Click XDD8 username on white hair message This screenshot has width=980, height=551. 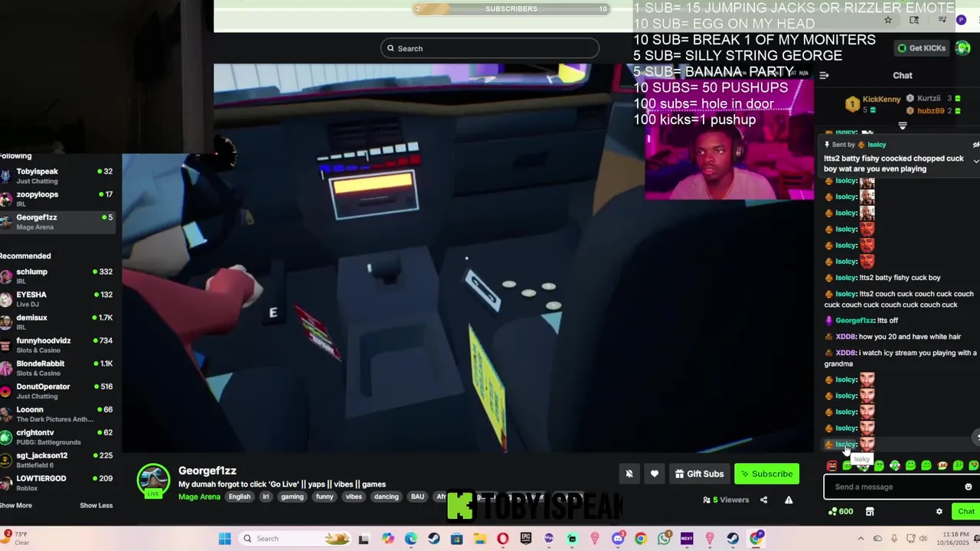coord(845,337)
